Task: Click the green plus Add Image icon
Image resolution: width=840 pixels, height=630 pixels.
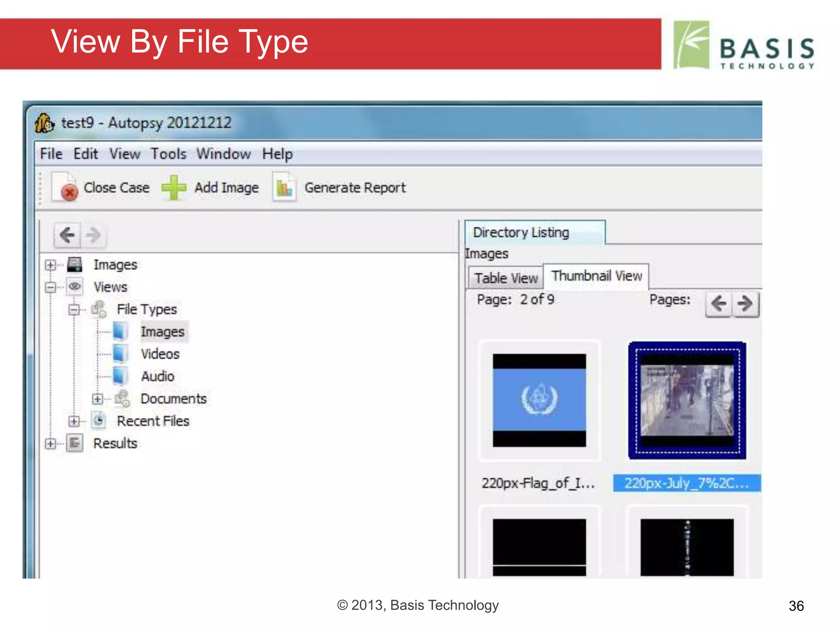Action: click(174, 187)
